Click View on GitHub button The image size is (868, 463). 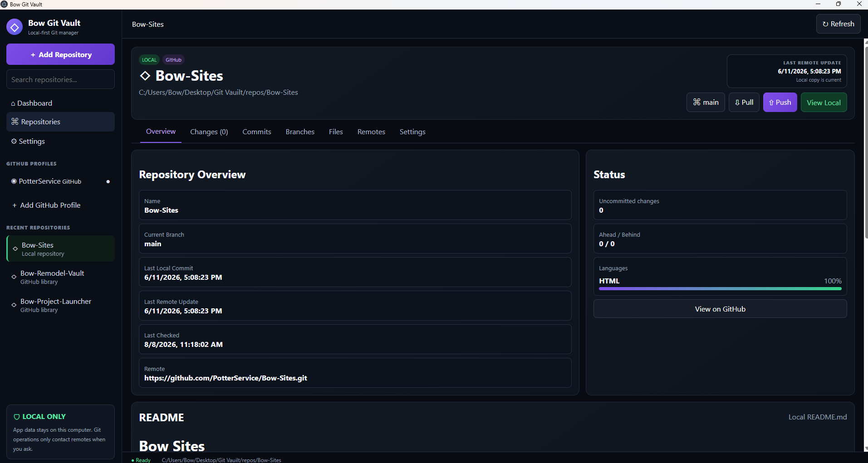pyautogui.click(x=720, y=309)
